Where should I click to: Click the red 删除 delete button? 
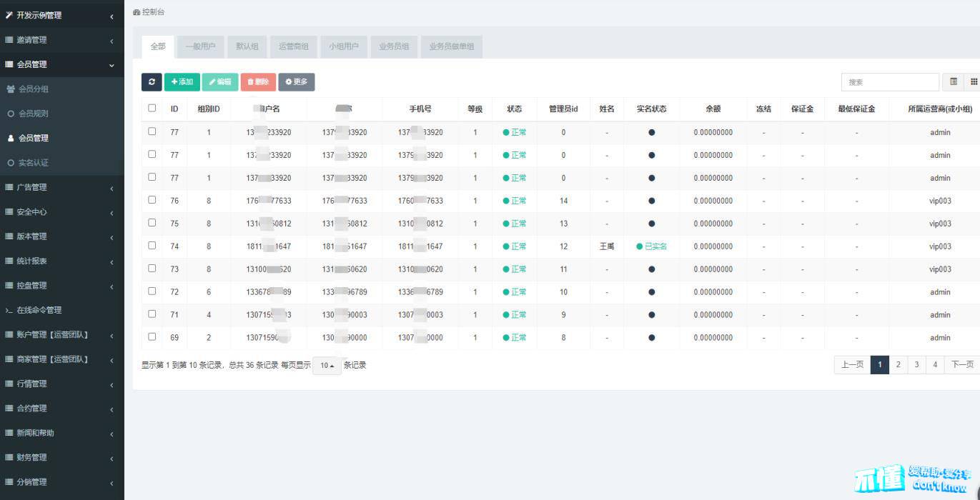(258, 82)
